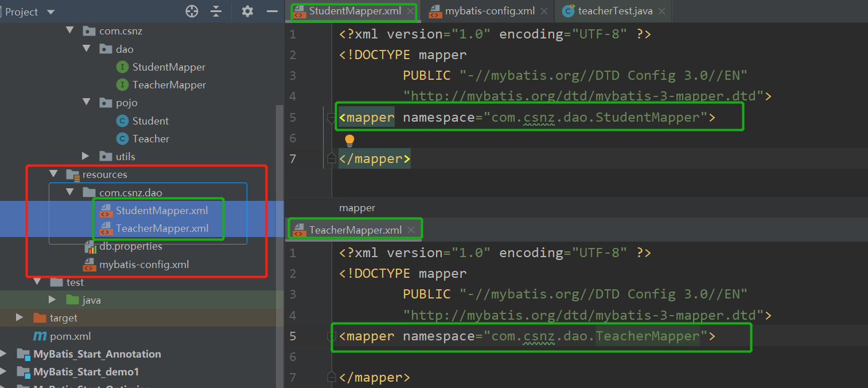Click the locate/scroll-from-source target icon

(x=192, y=11)
